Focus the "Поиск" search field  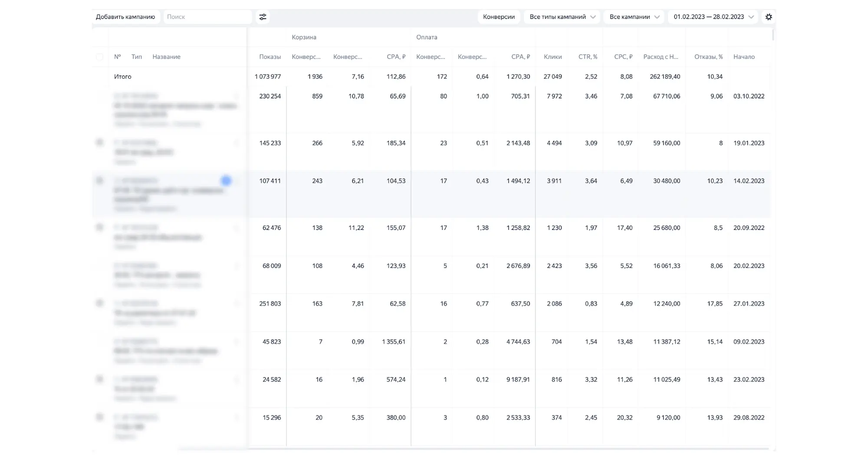click(207, 17)
